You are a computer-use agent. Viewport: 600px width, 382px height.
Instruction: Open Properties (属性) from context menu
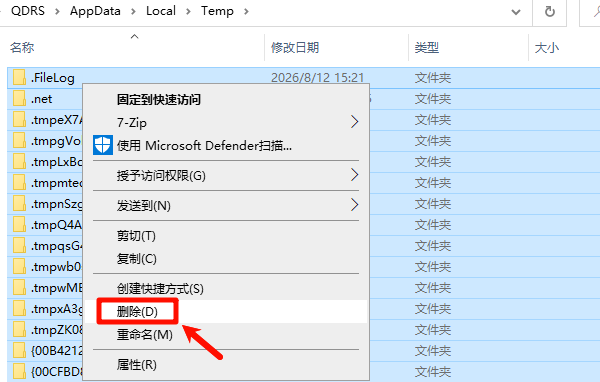226,364
